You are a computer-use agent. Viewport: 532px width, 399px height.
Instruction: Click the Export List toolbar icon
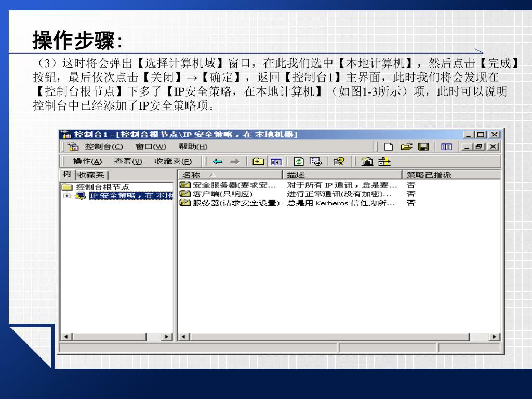click(315, 162)
